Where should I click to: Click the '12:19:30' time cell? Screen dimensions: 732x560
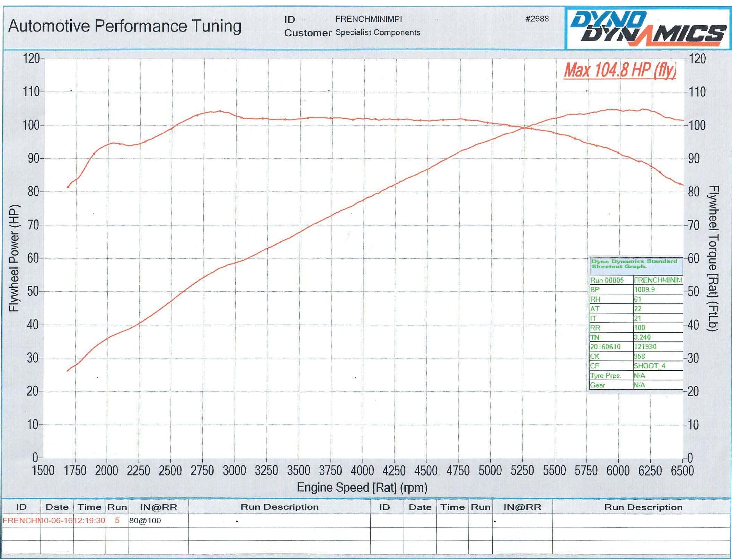89,521
